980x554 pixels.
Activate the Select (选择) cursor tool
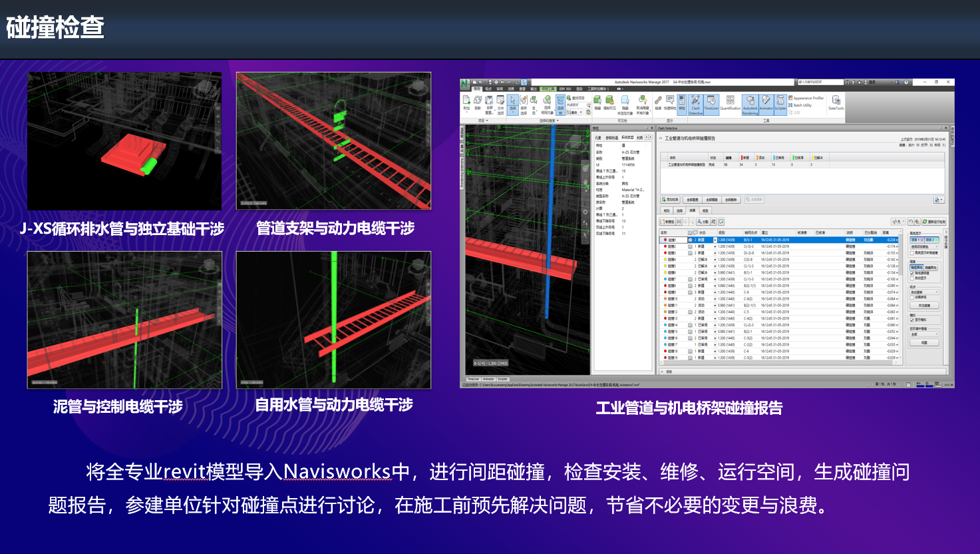pyautogui.click(x=512, y=105)
